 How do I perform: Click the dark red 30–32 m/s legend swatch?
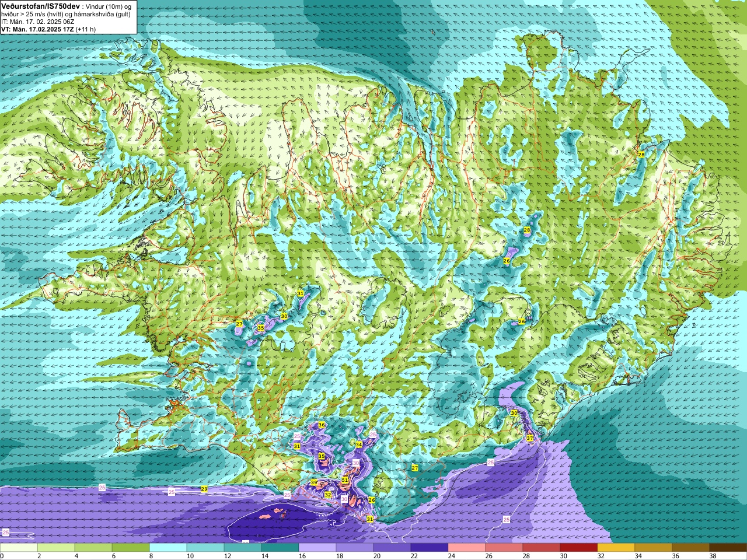[x=579, y=548]
